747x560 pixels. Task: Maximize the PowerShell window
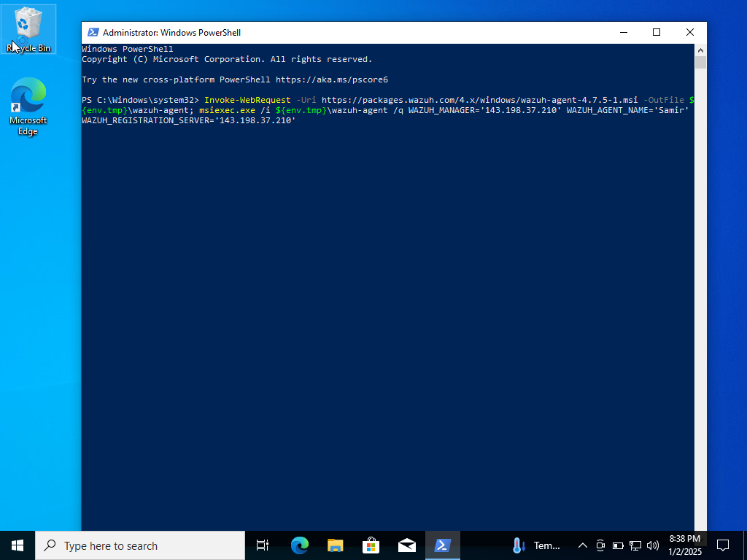pyautogui.click(x=657, y=32)
